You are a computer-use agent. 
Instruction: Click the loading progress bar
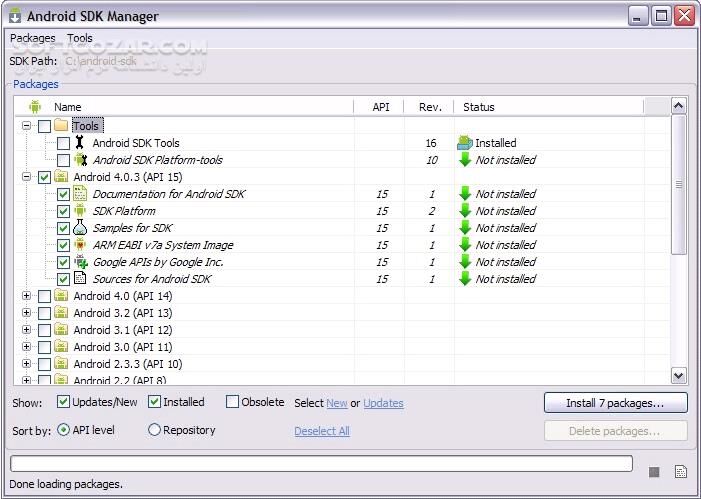tap(321, 464)
